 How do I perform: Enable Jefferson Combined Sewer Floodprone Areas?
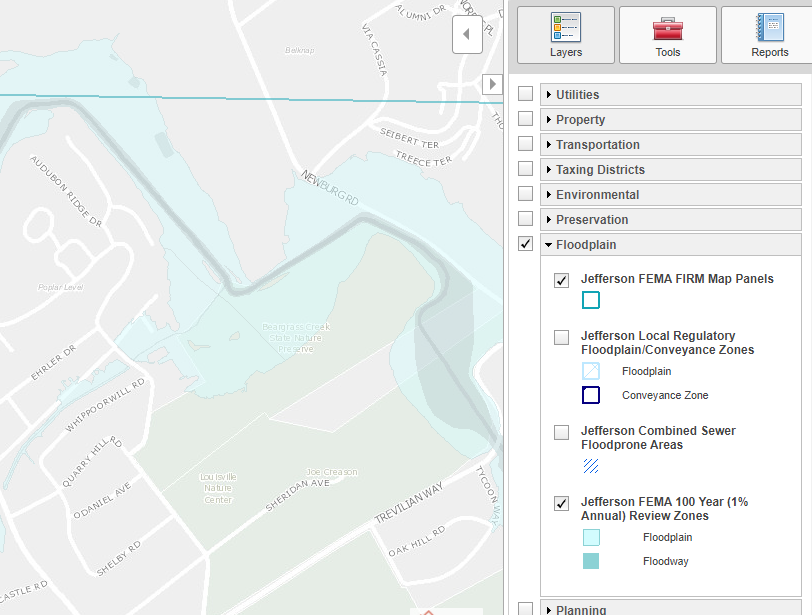562,432
